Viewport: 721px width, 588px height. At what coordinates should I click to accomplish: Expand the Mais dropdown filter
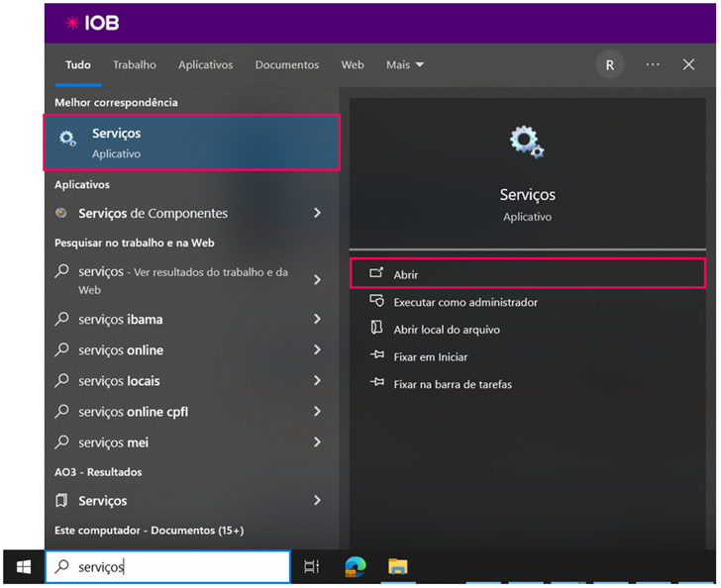click(404, 64)
